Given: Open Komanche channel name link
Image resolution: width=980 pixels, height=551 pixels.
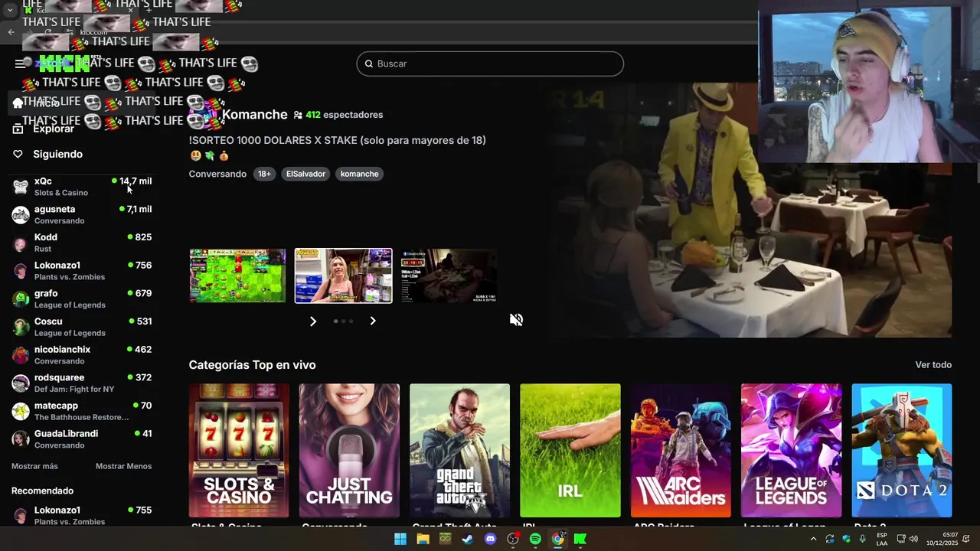Looking at the screenshot, I should point(254,115).
